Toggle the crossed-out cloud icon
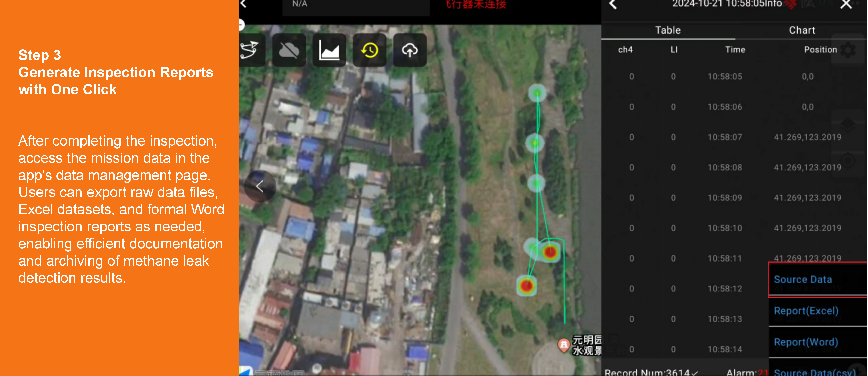Screen dimensions: 868x376 tap(289, 50)
